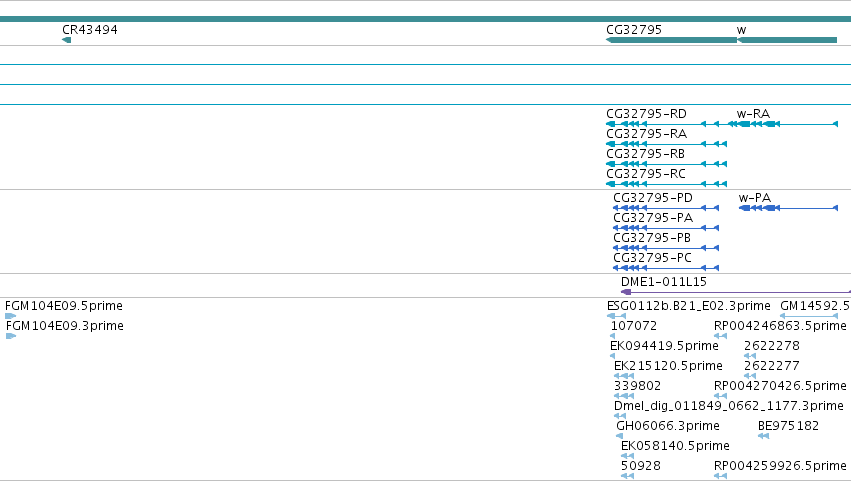Click the CG32795-PD protein label
The image size is (851, 481).
[x=653, y=198]
